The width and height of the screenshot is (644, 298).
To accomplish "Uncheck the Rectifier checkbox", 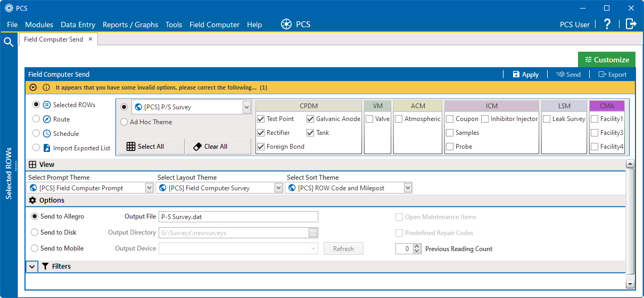I will click(261, 133).
